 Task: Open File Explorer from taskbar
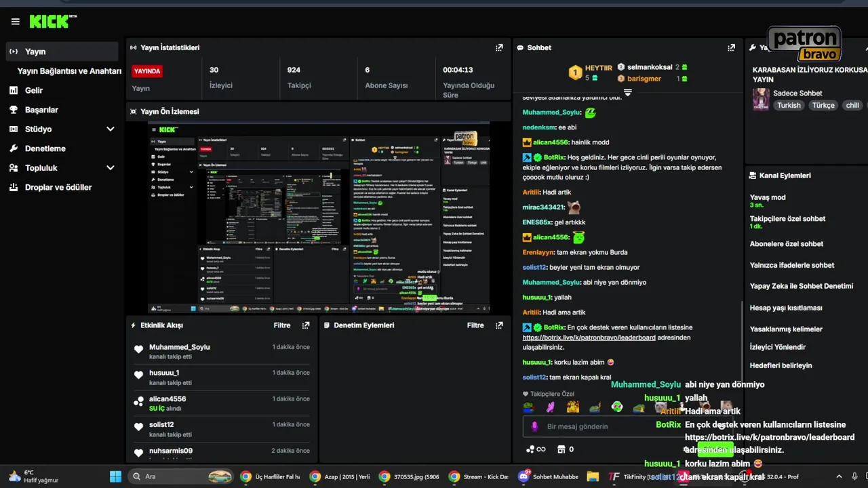pos(593,476)
